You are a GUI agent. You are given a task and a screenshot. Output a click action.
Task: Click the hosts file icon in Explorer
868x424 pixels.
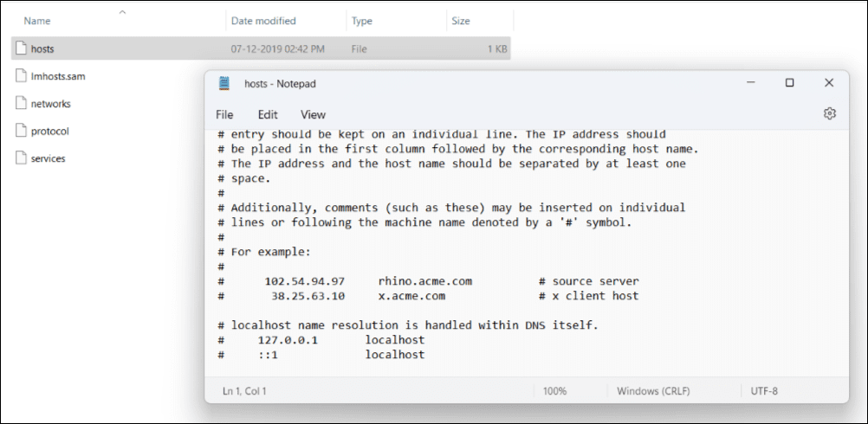pos(21,48)
